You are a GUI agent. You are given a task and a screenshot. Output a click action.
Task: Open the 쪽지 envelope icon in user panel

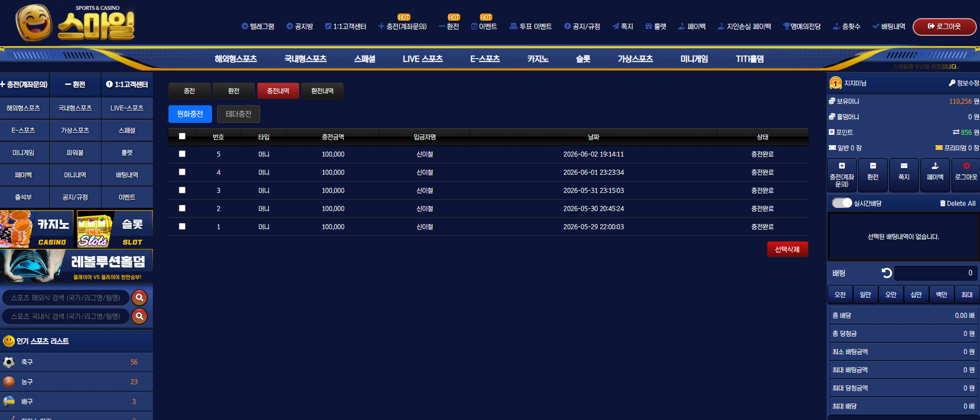pyautogui.click(x=904, y=166)
